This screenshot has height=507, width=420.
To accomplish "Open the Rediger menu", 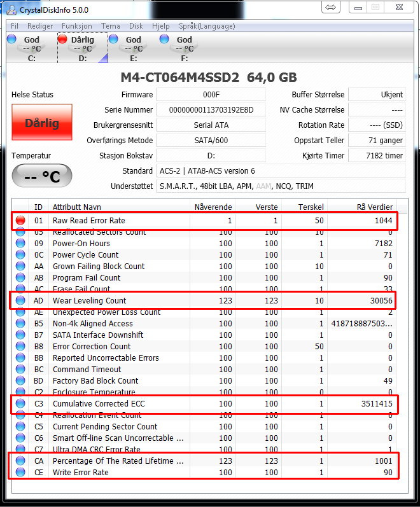I will pos(40,26).
